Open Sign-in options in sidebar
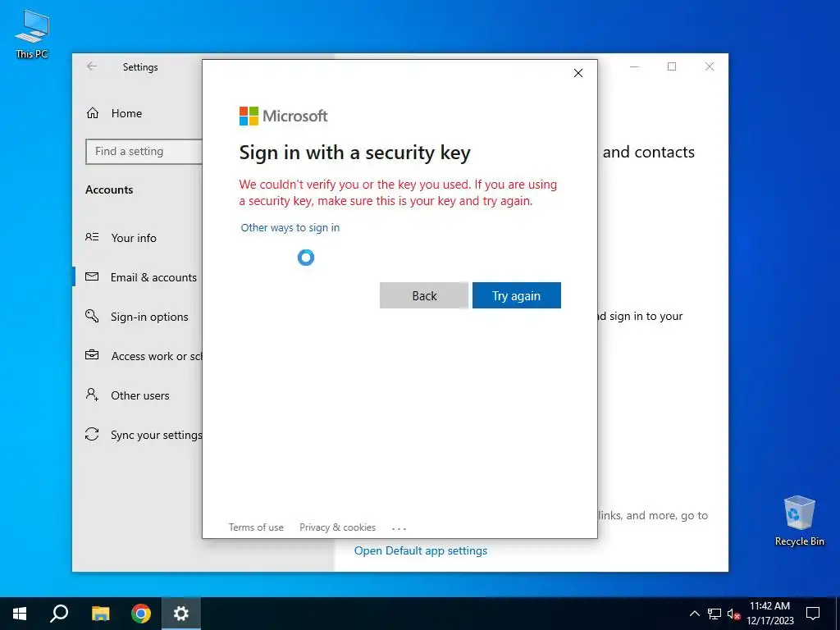This screenshot has width=840, height=630. coord(149,317)
